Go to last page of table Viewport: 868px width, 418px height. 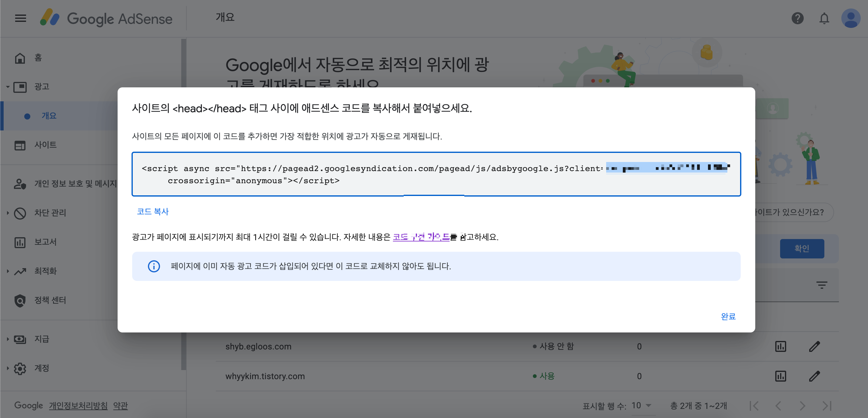827,406
